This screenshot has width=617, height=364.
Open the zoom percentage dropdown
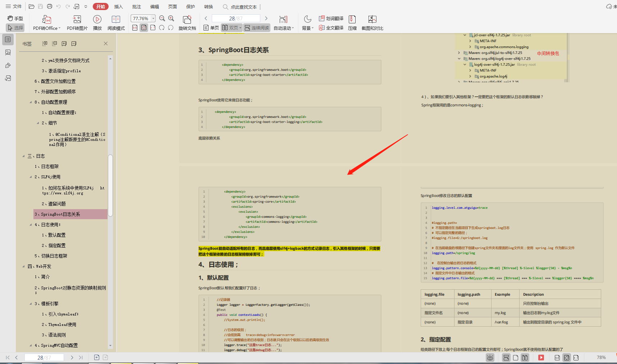[152, 18]
